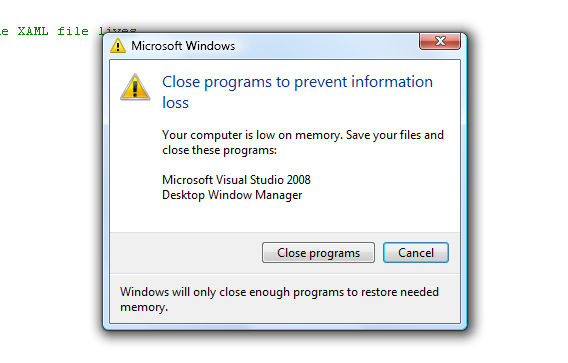
Task: Click the blue heading about preventing information
Action: point(297,92)
